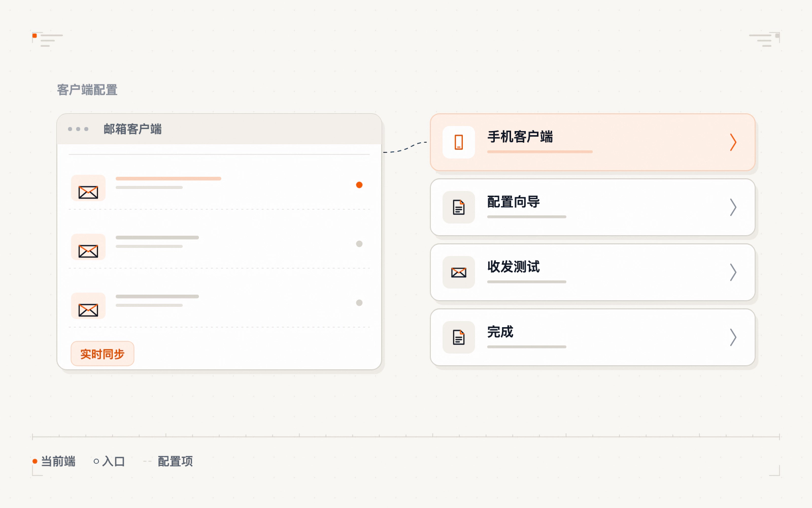This screenshot has height=508, width=812.
Task: Select the 完成 step label
Action: tap(500, 332)
